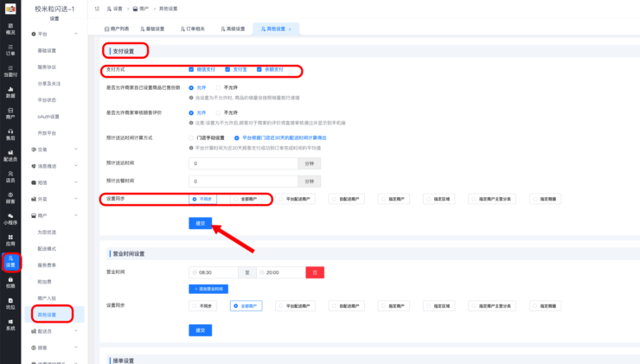Toggle the 支付宝 payment checkbox
Image resolution: width=640 pixels, height=364 pixels.
click(227, 69)
